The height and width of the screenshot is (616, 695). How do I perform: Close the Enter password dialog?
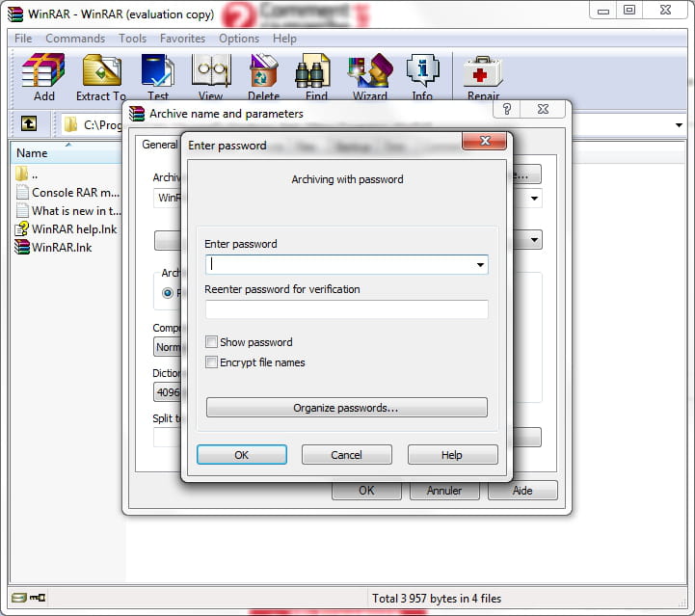point(485,141)
